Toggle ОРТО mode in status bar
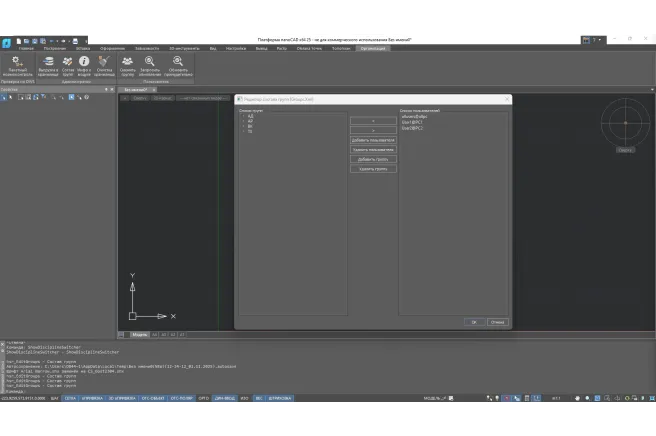Image resolution: width=656 pixels, height=436 pixels. (203, 398)
